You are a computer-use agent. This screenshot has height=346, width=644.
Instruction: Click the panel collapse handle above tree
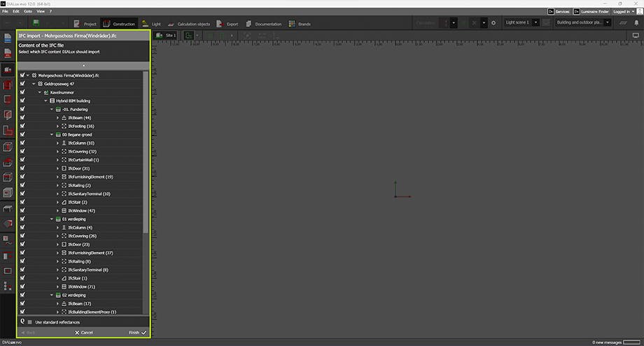[x=83, y=66]
